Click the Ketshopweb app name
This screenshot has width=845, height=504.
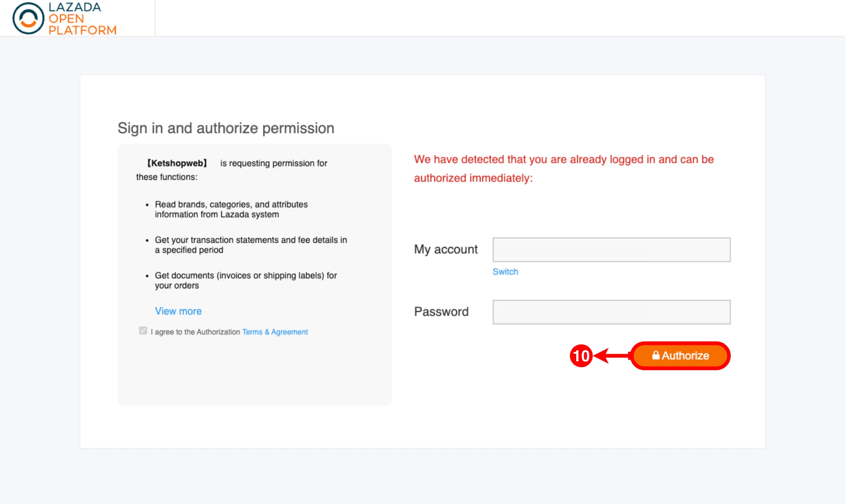point(177,163)
